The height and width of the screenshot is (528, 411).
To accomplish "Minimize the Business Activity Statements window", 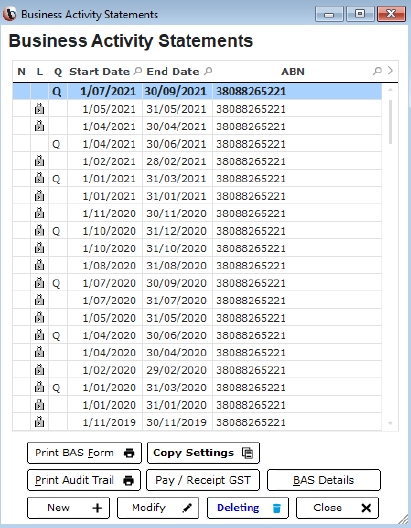I will coord(329,14).
